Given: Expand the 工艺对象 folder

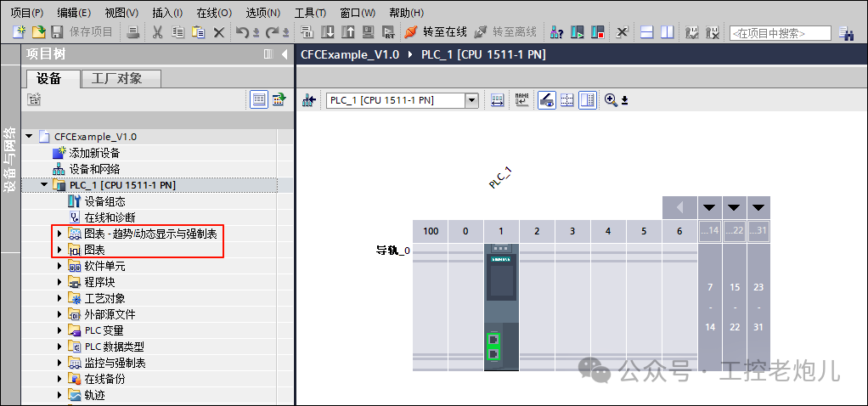Looking at the screenshot, I should pos(59,298).
